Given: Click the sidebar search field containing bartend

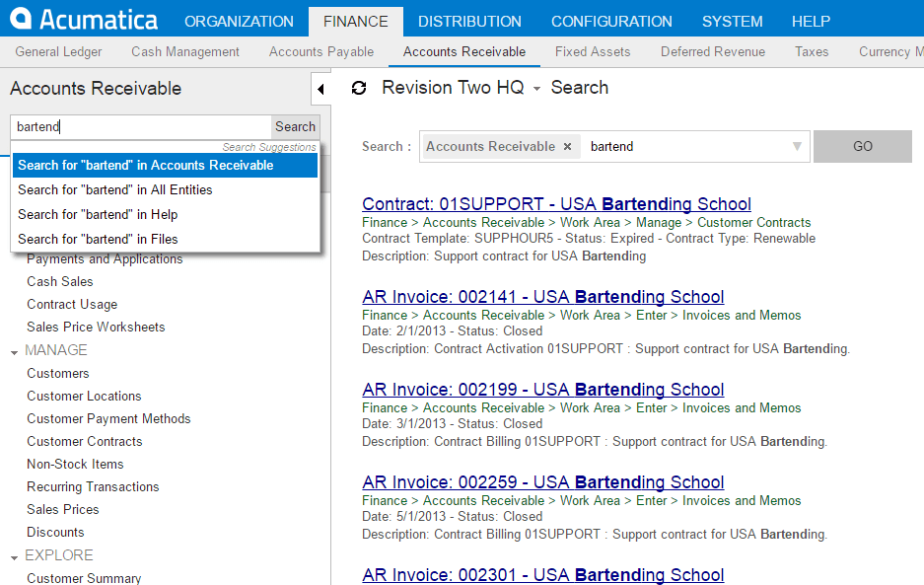Looking at the screenshot, I should click(x=141, y=127).
